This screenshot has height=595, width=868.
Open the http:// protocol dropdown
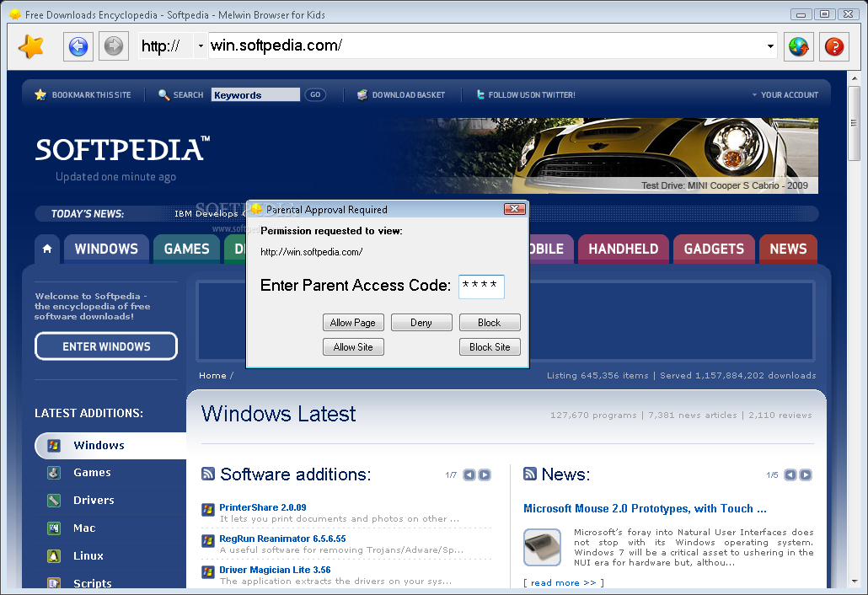(x=201, y=46)
